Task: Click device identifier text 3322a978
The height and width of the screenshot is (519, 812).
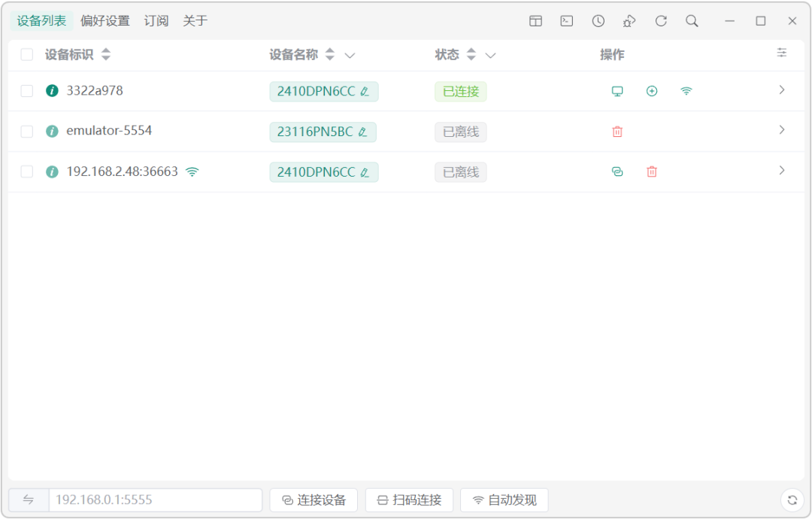Action: tap(95, 91)
